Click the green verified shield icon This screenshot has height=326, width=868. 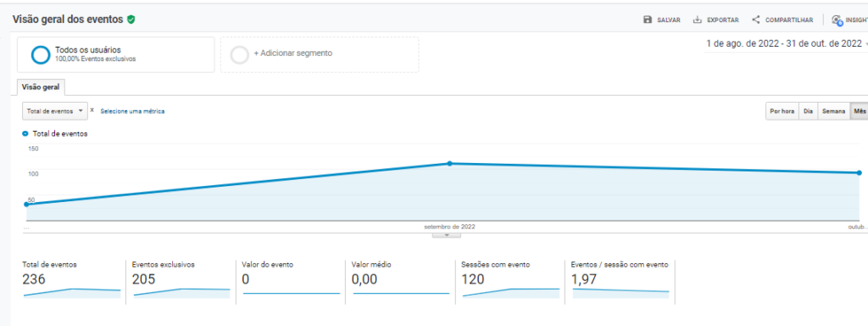131,20
